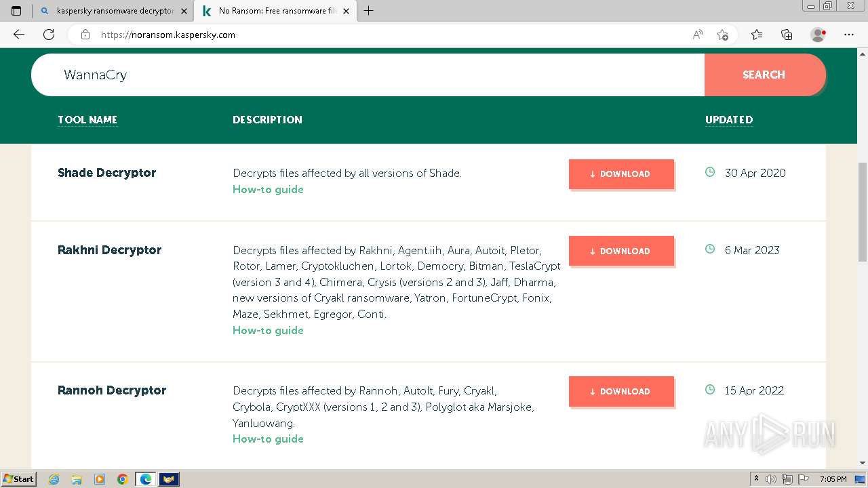Image resolution: width=868 pixels, height=488 pixels.
Task: Select the Rakhni Decryptor title
Action: click(x=109, y=250)
